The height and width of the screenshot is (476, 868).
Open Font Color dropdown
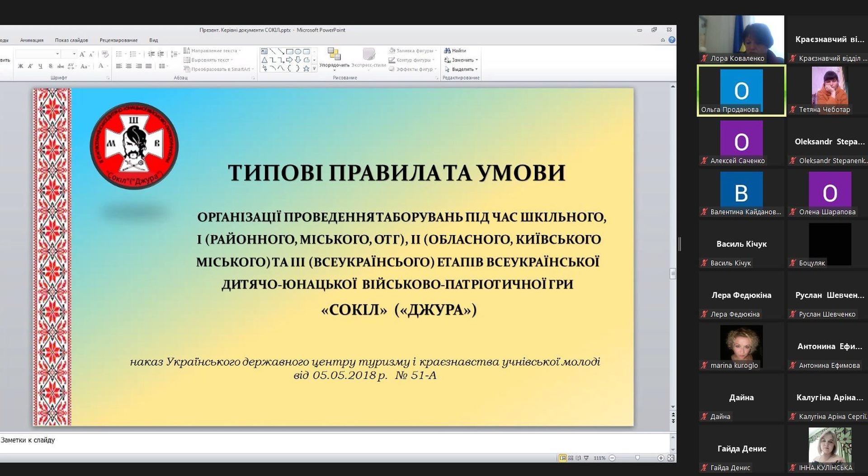[108, 66]
